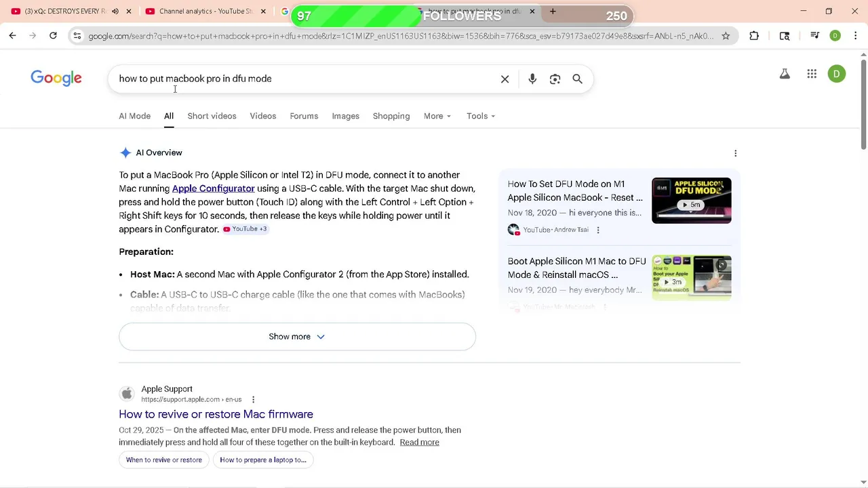Select the Videos filter
The image size is (868, 488).
click(262, 116)
